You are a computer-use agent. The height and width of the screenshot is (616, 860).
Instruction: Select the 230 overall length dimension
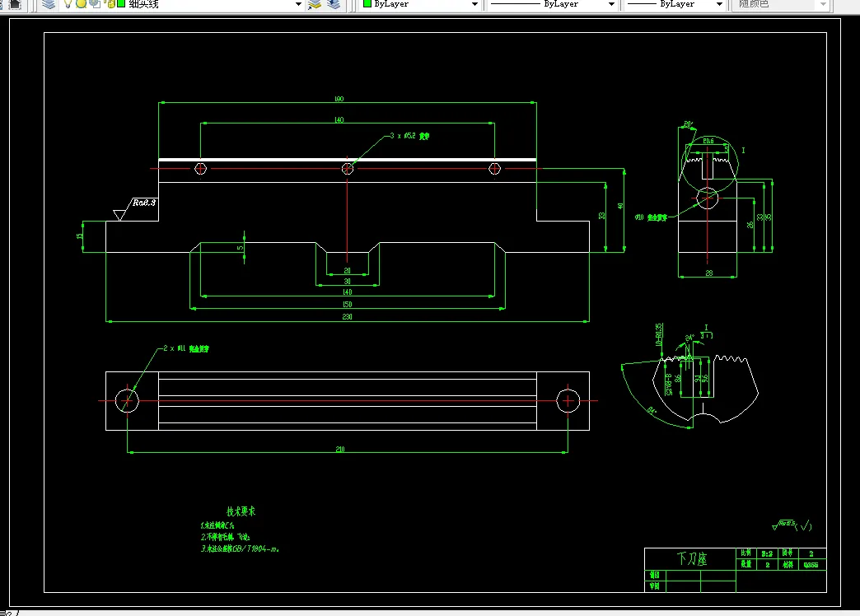(x=347, y=316)
